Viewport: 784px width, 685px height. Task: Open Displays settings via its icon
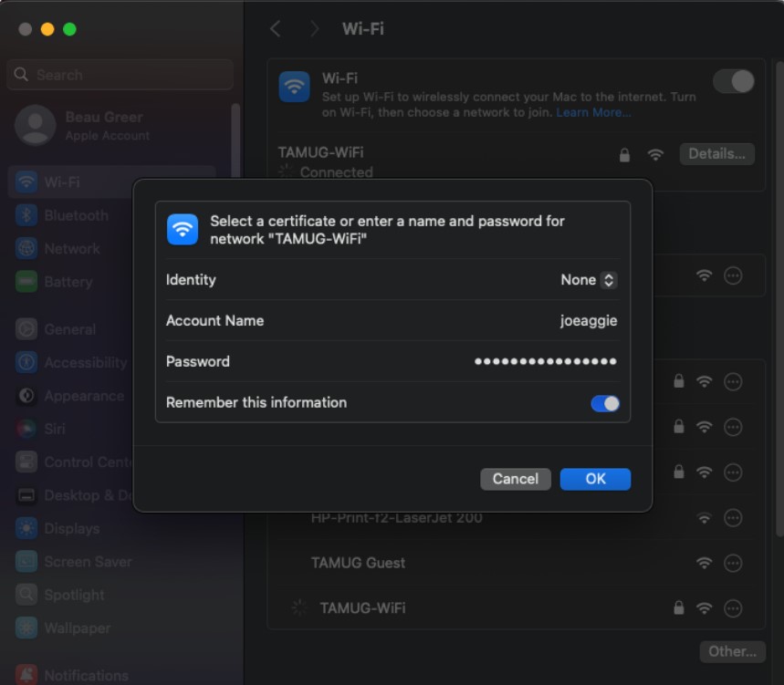click(26, 528)
